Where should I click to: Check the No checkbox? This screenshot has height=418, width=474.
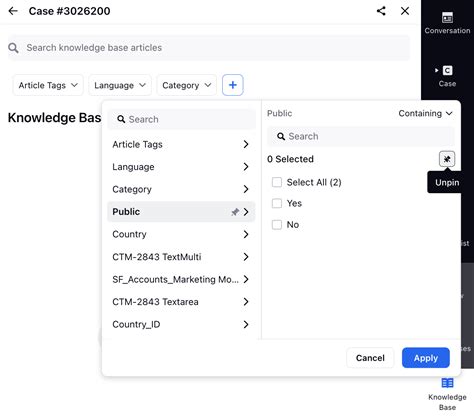coord(277,225)
